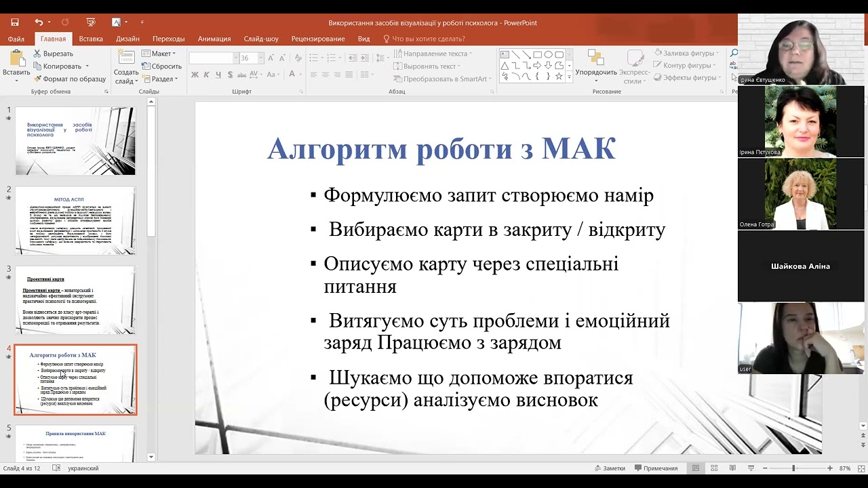Open Направление текста text direction menu
Viewport: 868px width, 488px height.
433,54
